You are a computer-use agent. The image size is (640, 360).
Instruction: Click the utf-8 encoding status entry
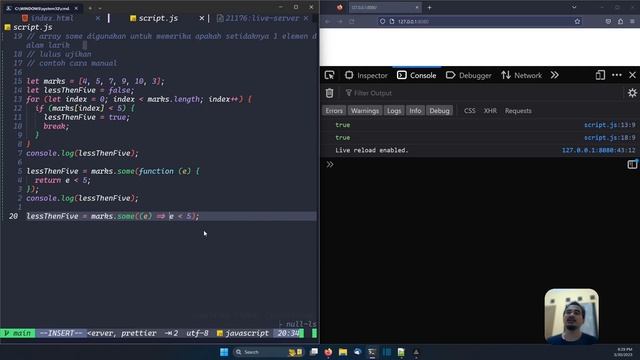[197, 333]
